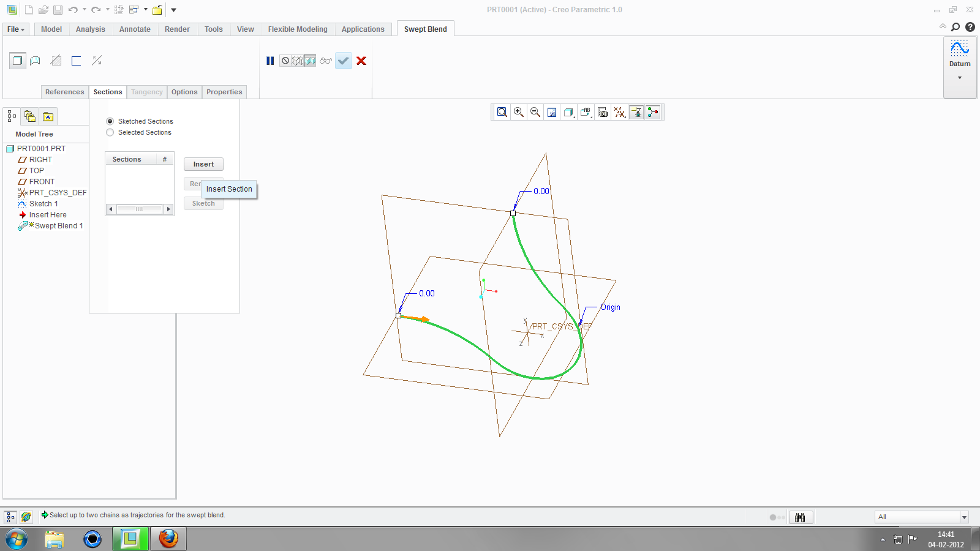980x551 pixels.
Task: Toggle the Thin feature icon
Action: (x=76, y=61)
